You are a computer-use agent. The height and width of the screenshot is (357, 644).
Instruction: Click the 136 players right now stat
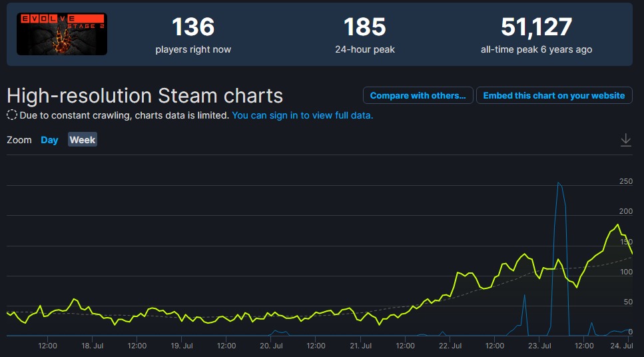(193, 27)
